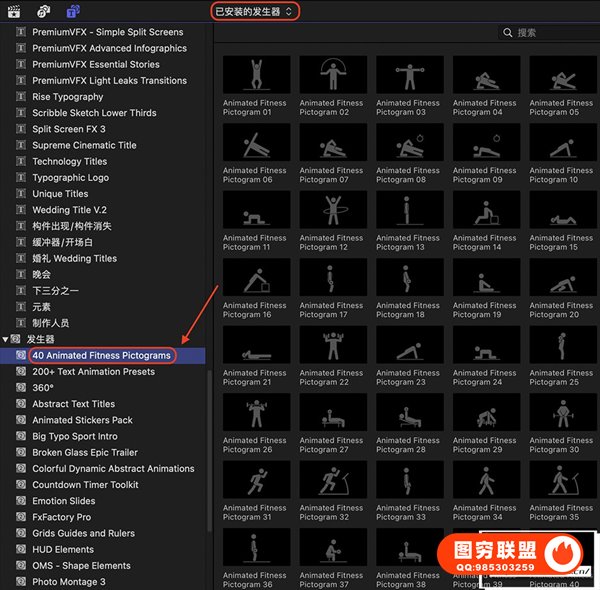This screenshot has height=590, width=600.
Task: Select the 制作人员 titles category
Action: tap(50, 323)
